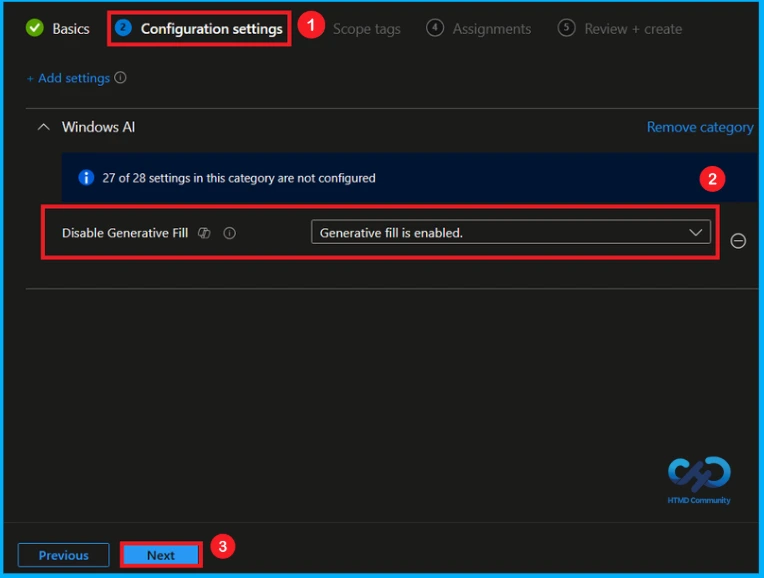Click the Disable Generative Fill label
This screenshot has height=578, width=764.
[x=125, y=233]
